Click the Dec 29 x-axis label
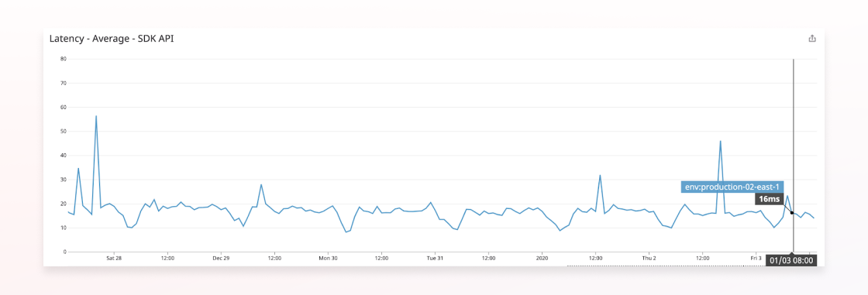 click(x=221, y=259)
